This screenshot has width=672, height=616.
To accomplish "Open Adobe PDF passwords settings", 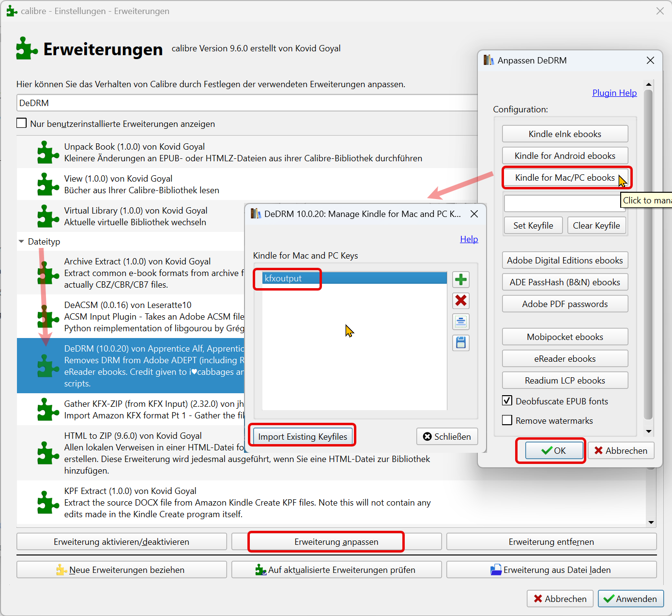I will pyautogui.click(x=565, y=304).
